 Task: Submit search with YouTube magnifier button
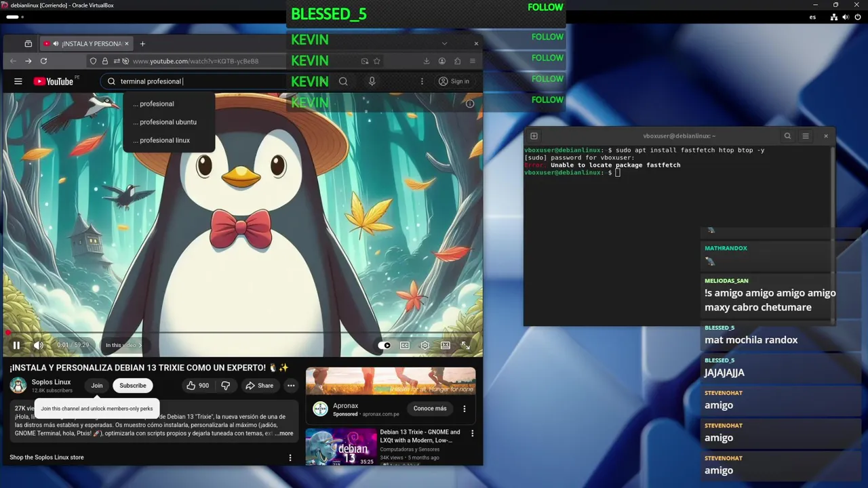click(343, 81)
